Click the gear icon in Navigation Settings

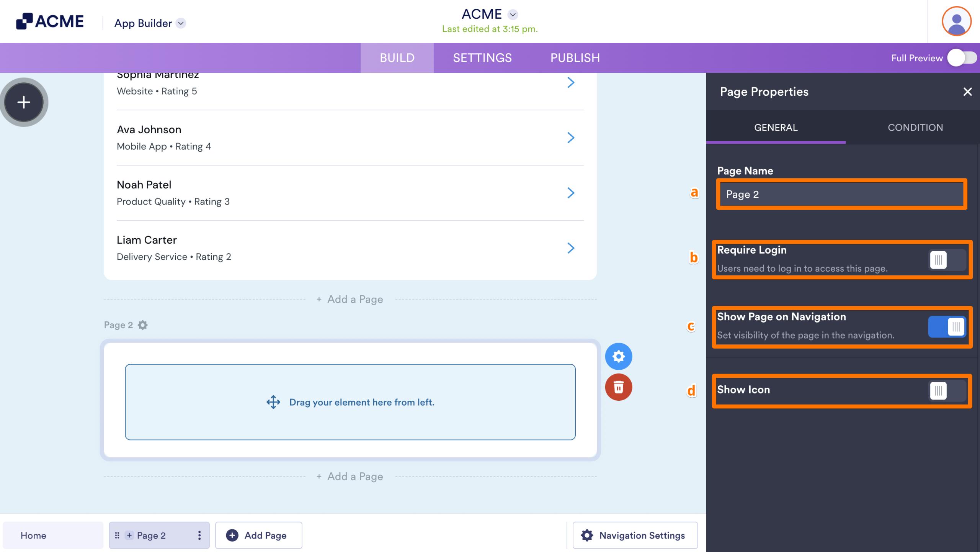[x=587, y=536]
